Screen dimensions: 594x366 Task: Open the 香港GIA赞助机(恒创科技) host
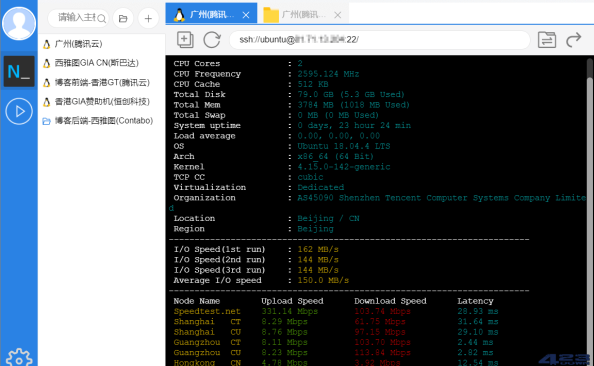click(x=102, y=102)
